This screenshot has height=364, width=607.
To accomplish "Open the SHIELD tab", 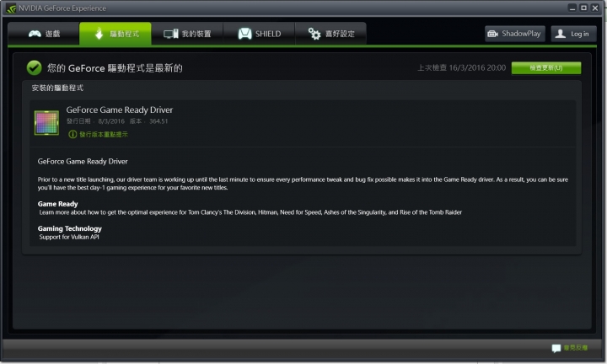I will pyautogui.click(x=259, y=34).
